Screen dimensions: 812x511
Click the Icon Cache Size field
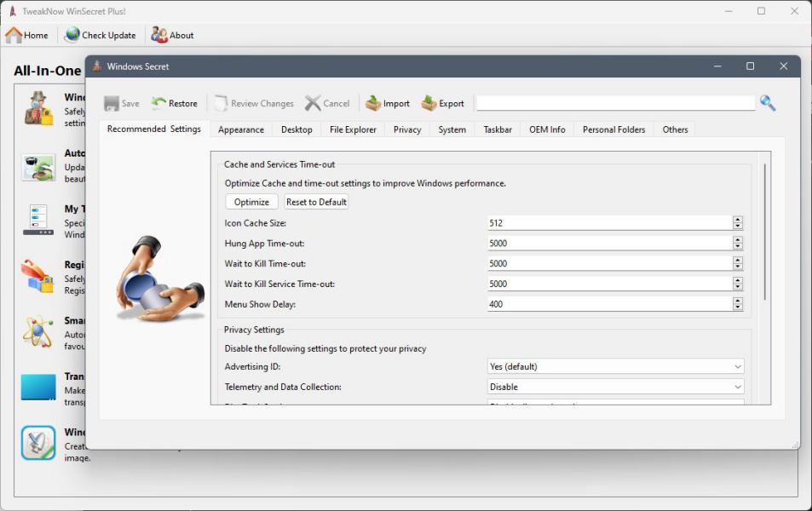[610, 223]
